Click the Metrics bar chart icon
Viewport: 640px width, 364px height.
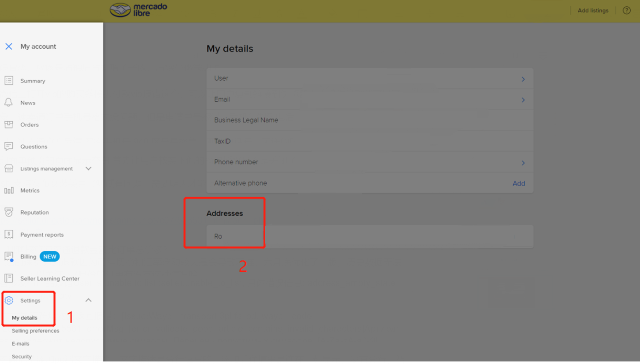click(9, 191)
